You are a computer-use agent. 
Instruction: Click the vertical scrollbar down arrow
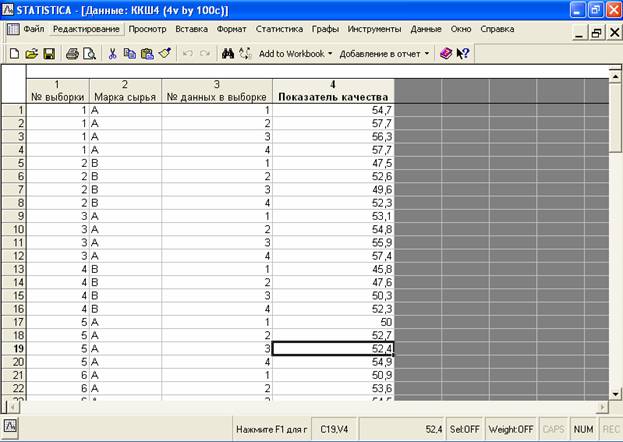(615, 394)
